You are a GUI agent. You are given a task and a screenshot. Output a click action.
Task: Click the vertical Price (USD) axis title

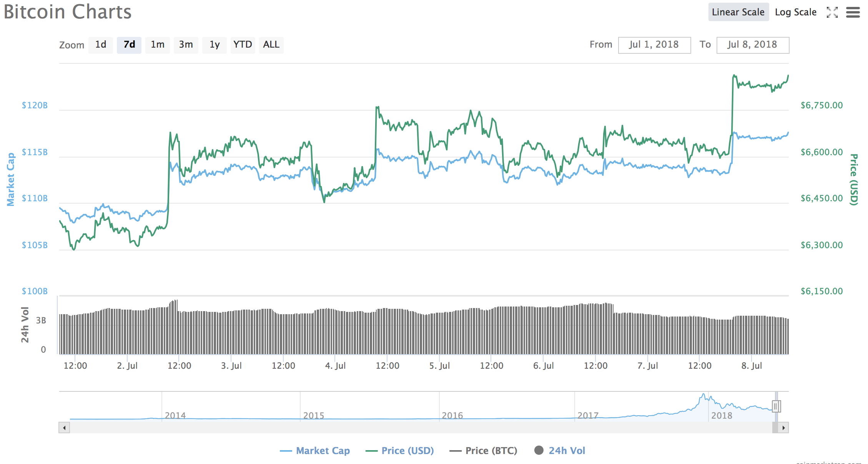point(853,179)
